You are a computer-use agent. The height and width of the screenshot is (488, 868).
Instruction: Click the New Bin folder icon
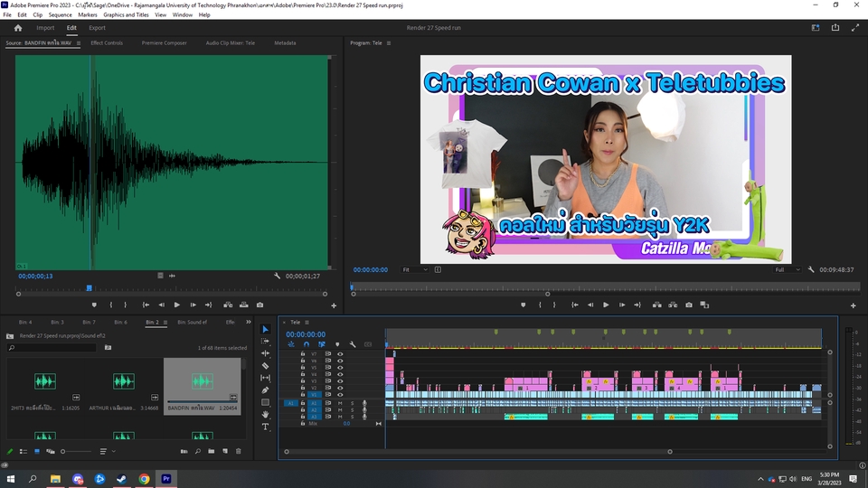pos(212,452)
